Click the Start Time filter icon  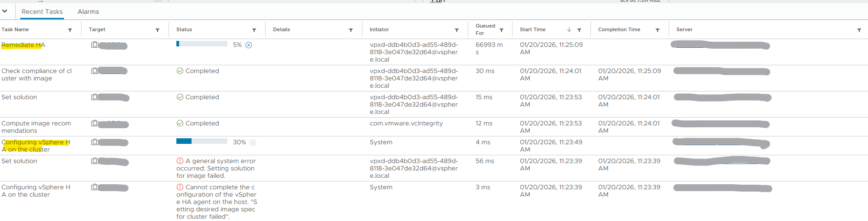tap(579, 30)
